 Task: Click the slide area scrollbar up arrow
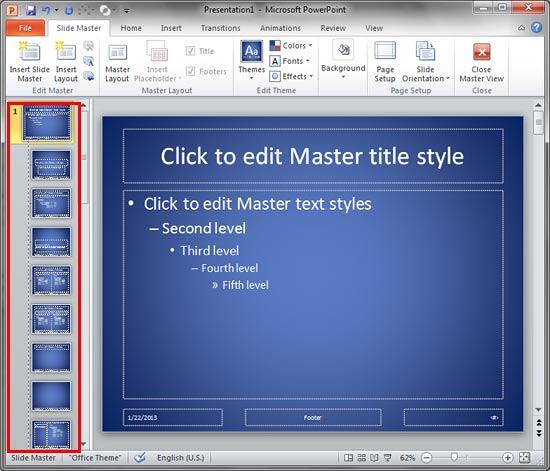(538, 105)
